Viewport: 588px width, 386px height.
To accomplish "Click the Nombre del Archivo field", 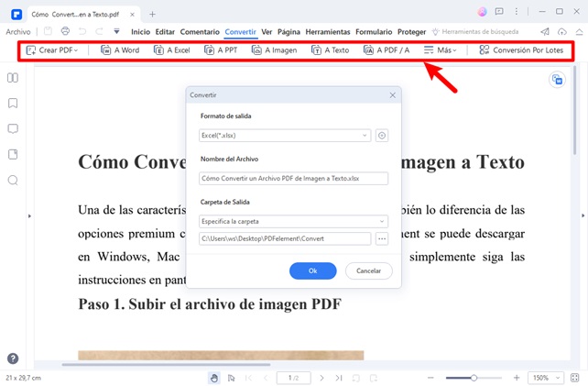I will (x=293, y=179).
